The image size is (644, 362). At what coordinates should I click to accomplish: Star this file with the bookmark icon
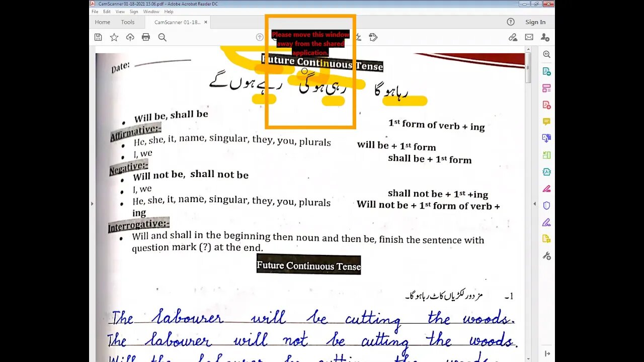coord(114,37)
